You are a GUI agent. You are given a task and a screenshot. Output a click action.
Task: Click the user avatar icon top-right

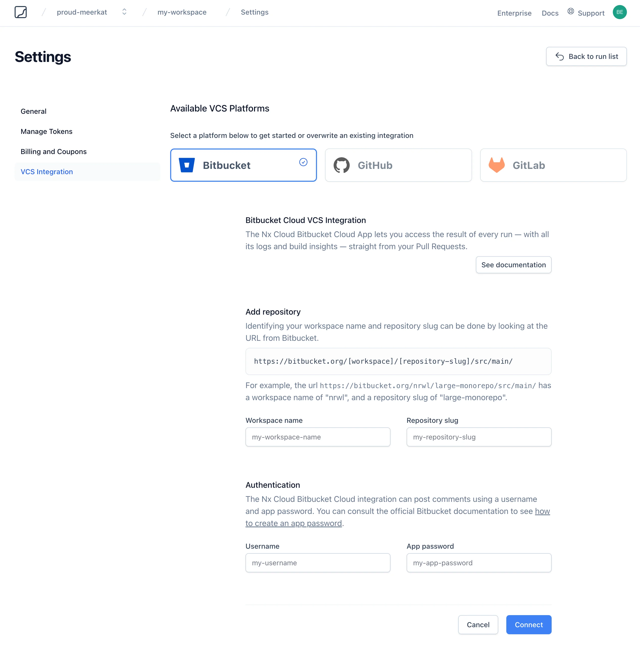pos(620,12)
